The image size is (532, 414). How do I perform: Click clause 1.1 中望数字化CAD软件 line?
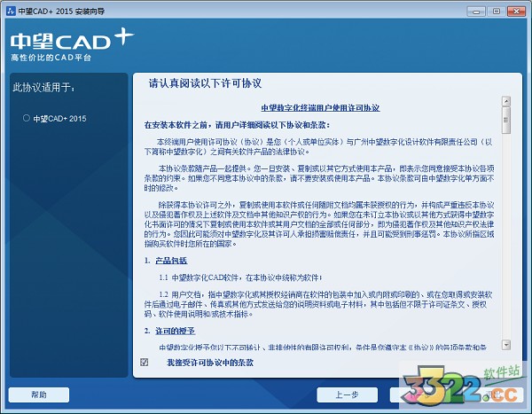point(240,277)
